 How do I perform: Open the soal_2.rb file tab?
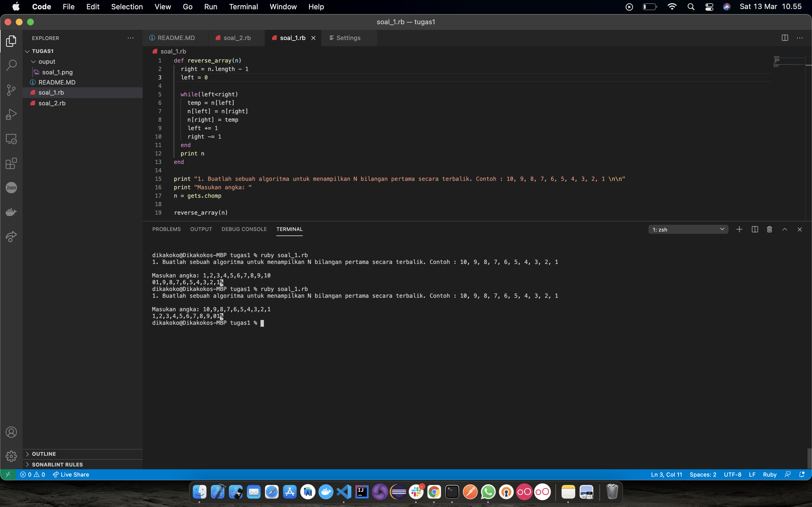237,38
